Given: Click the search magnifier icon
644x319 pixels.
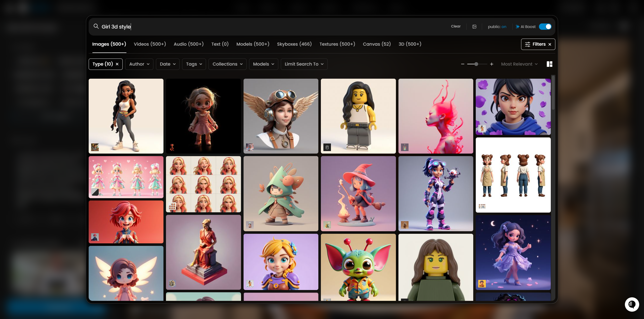Looking at the screenshot, I should (96, 26).
